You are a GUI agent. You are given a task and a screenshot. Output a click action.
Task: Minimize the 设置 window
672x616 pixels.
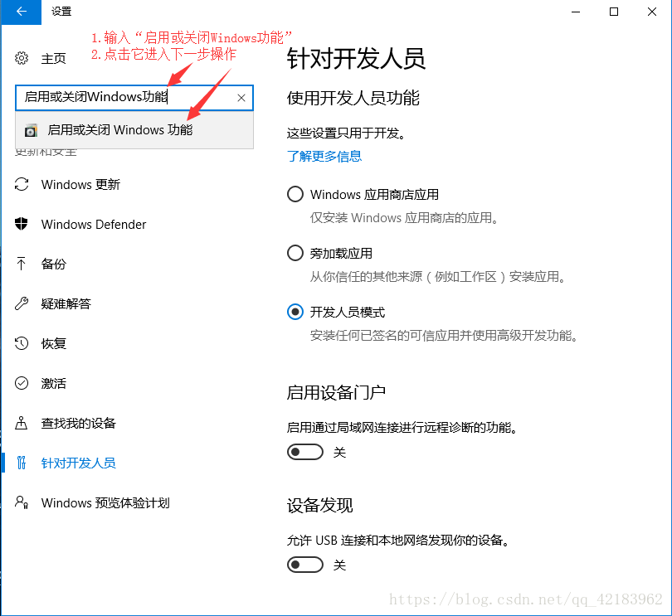pyautogui.click(x=576, y=12)
